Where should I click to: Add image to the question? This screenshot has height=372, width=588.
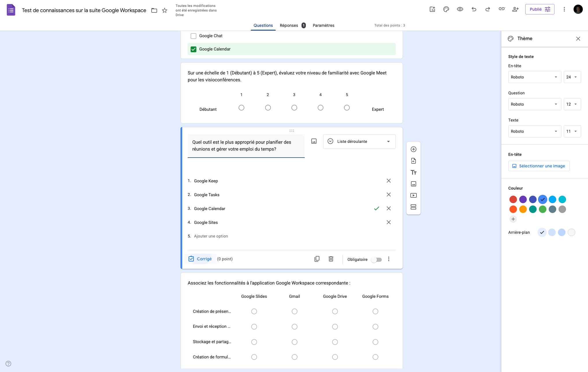click(314, 141)
